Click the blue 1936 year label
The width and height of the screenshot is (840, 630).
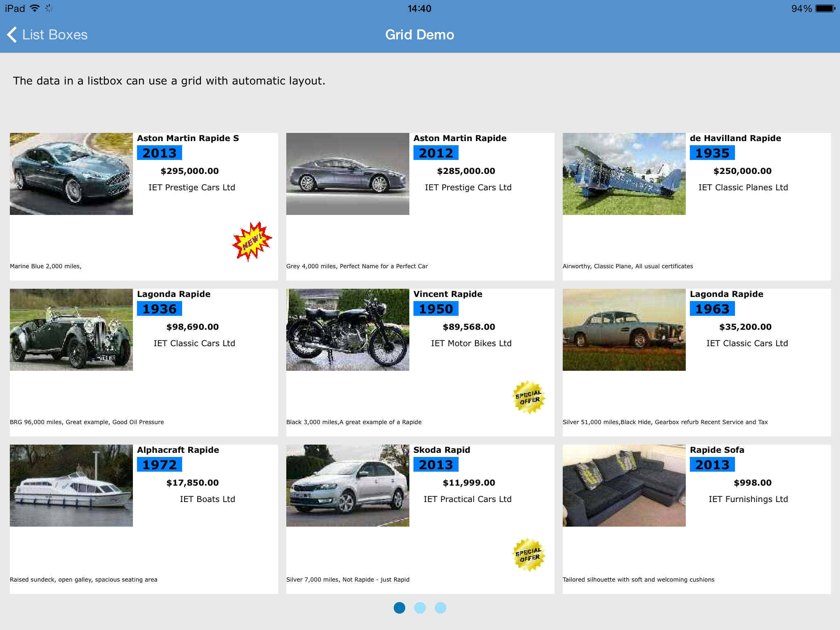pyautogui.click(x=160, y=309)
